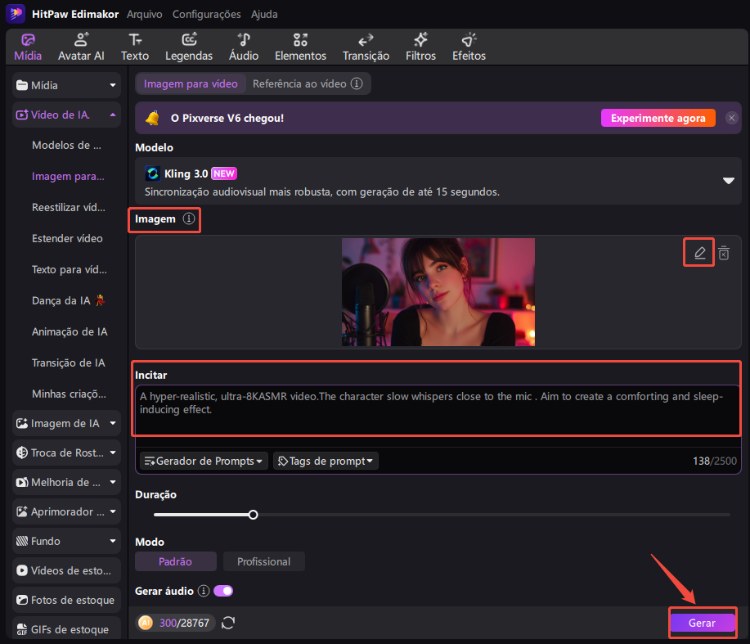Select the Profissional mode
The width and height of the screenshot is (750, 644).
click(x=264, y=561)
